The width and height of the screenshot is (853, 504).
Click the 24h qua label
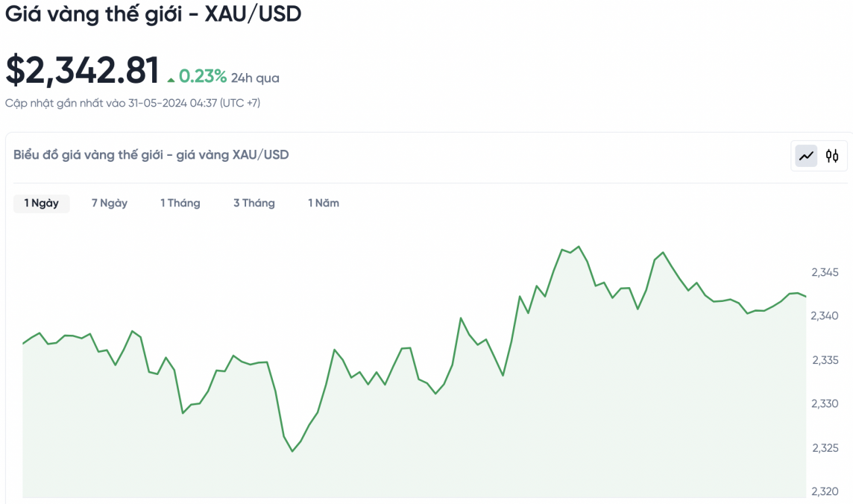(x=255, y=78)
